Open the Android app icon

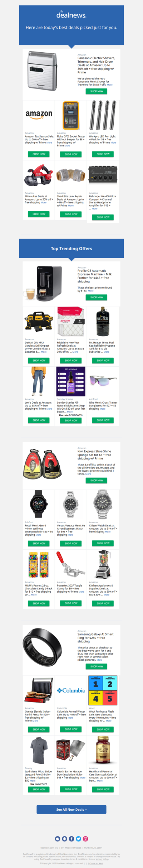point(64,839)
